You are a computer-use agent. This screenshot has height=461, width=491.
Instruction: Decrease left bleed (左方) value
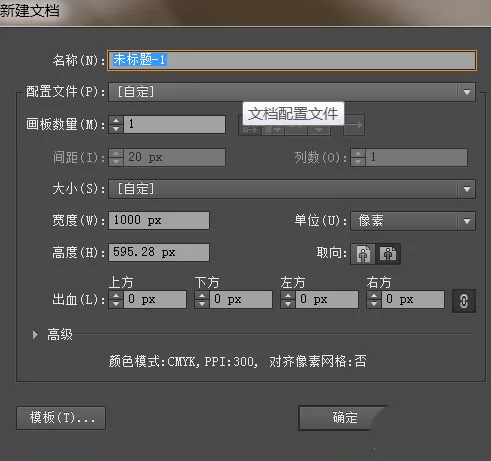click(288, 304)
